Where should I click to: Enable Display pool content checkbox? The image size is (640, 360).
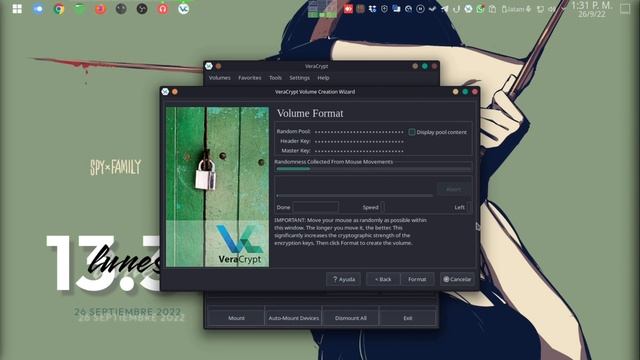[412, 132]
